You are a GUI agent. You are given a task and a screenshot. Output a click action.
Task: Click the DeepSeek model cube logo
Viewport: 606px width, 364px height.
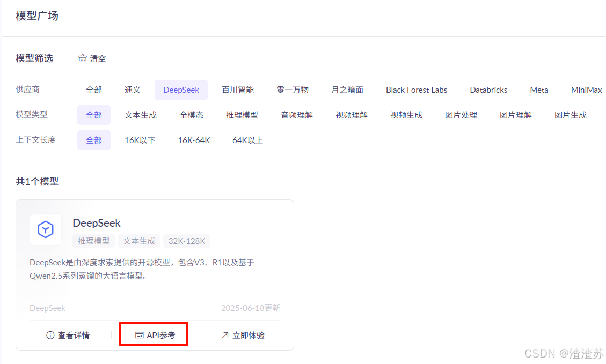[x=46, y=229]
